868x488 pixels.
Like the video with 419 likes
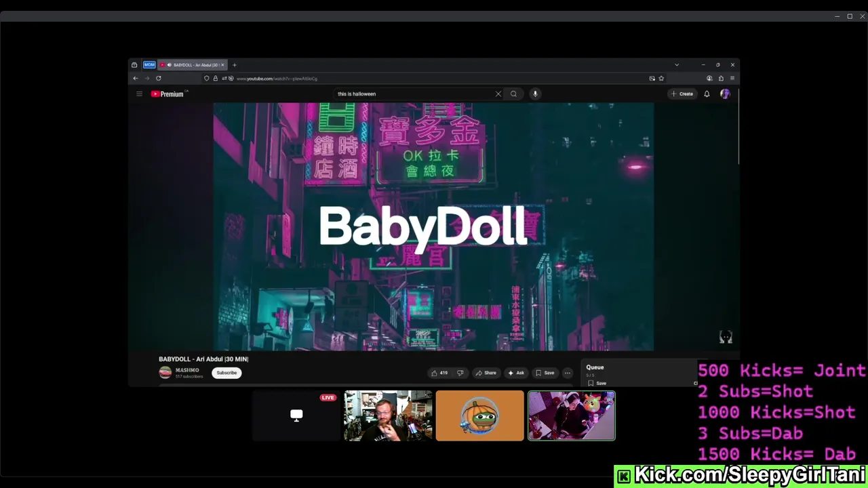coord(439,373)
